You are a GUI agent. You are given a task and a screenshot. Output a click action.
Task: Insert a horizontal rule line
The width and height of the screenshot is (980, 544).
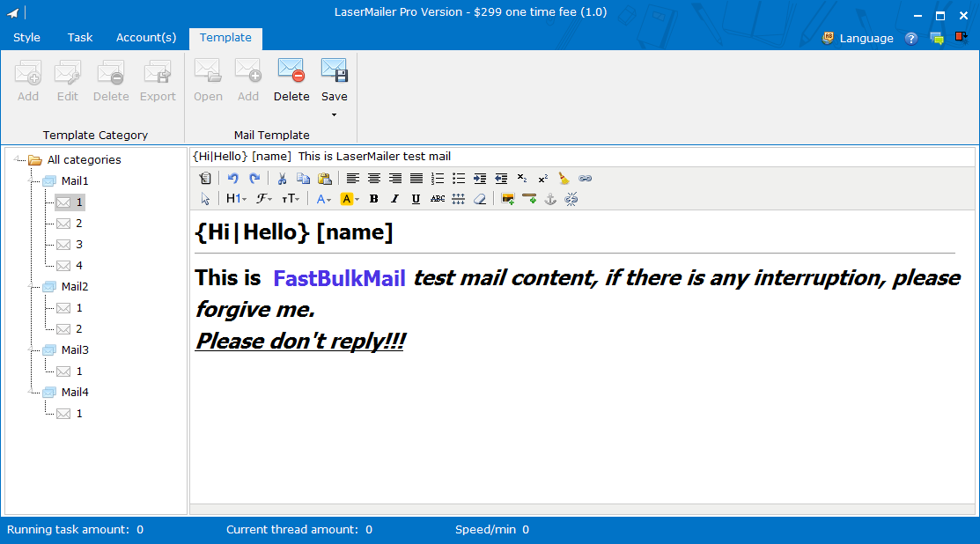[458, 199]
